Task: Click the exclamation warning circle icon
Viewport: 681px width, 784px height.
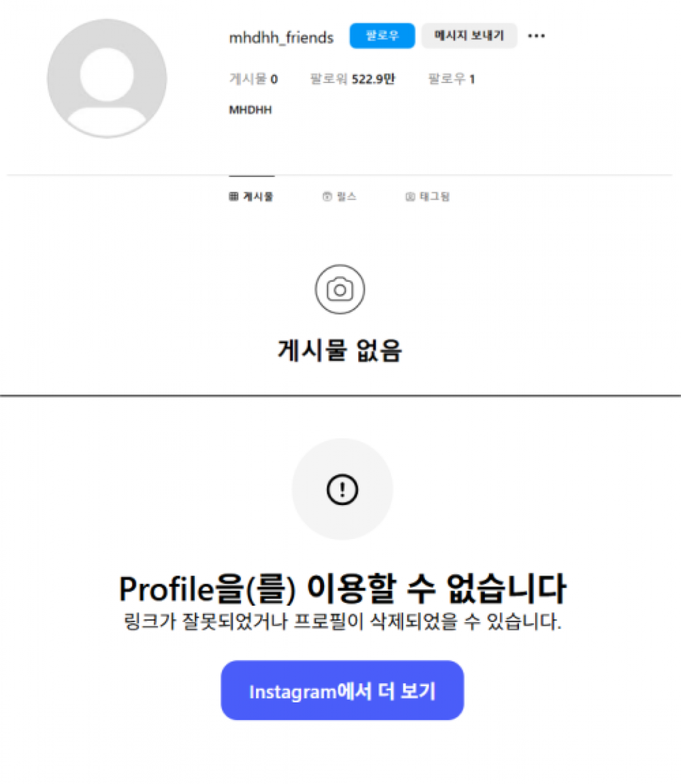Action: click(x=342, y=489)
